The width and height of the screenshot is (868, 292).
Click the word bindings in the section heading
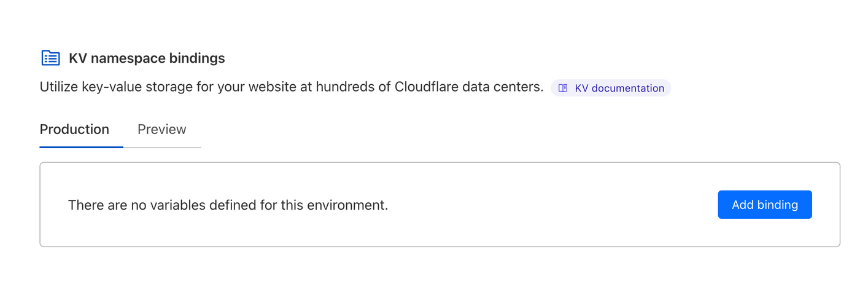point(200,58)
